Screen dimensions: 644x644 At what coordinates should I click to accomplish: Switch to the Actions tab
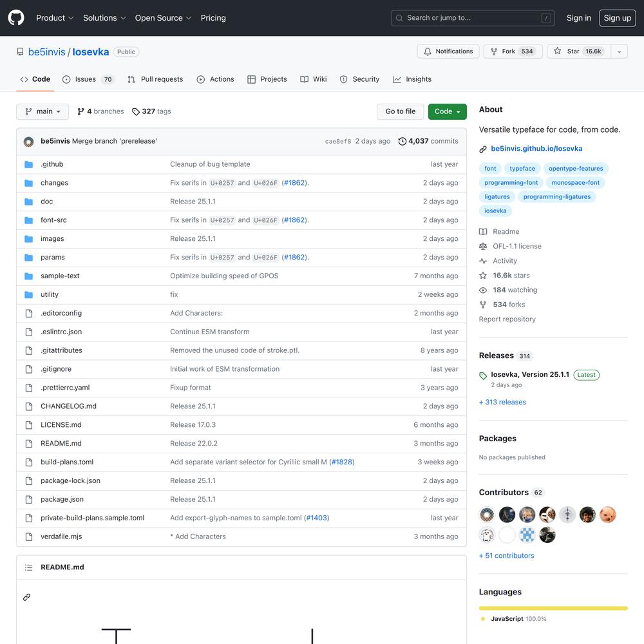215,79
